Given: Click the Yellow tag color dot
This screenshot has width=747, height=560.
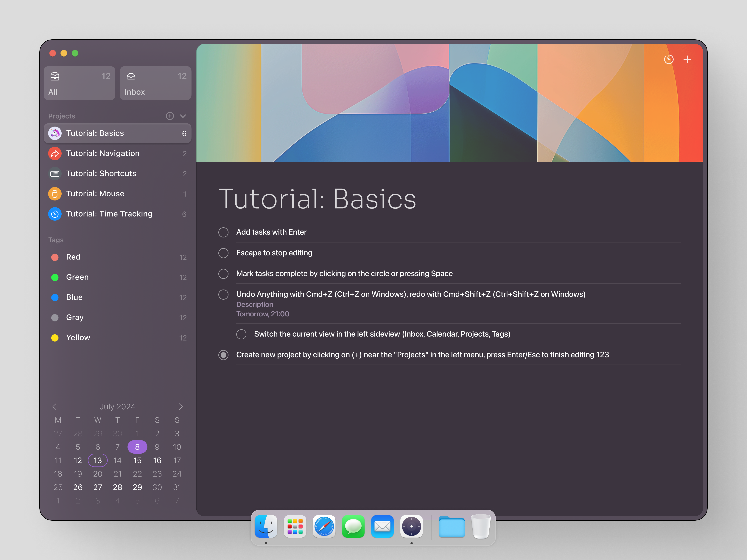Looking at the screenshot, I should click(x=55, y=338).
